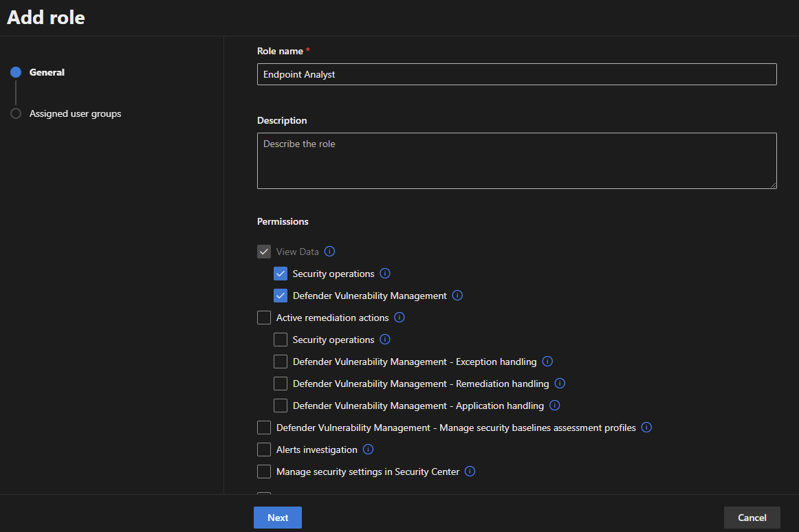Screen dimensions: 799x532
Task: Open info for security baselines assessment profiles
Action: point(646,428)
